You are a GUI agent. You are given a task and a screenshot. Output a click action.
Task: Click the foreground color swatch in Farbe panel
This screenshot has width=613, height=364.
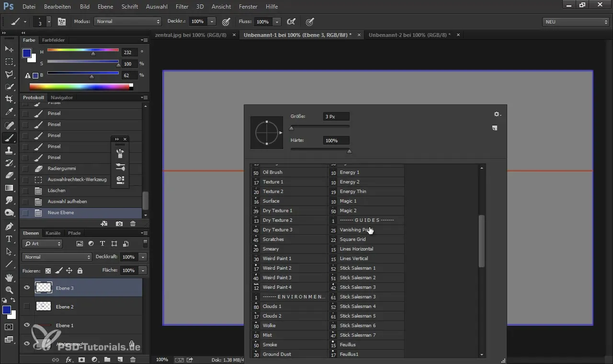click(27, 53)
